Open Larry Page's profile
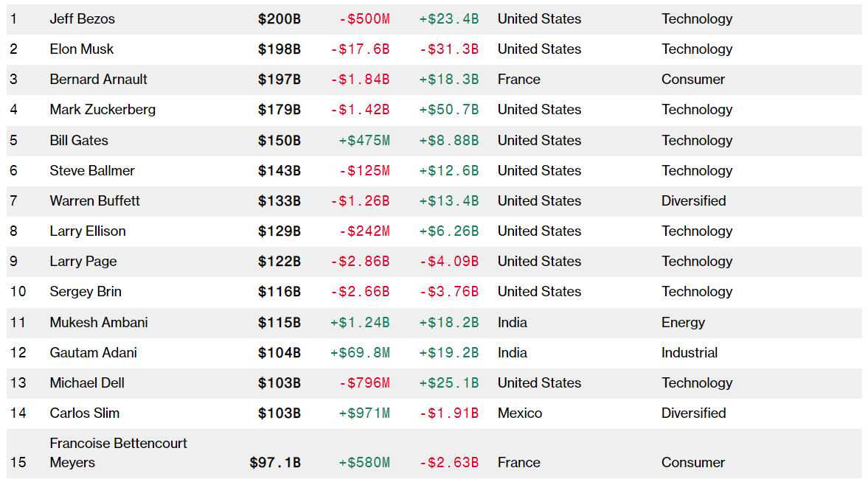Viewport: 868px width, 479px height. point(83,261)
